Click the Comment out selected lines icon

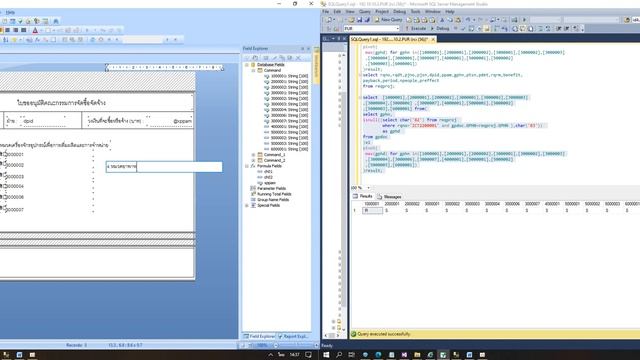(540, 29)
